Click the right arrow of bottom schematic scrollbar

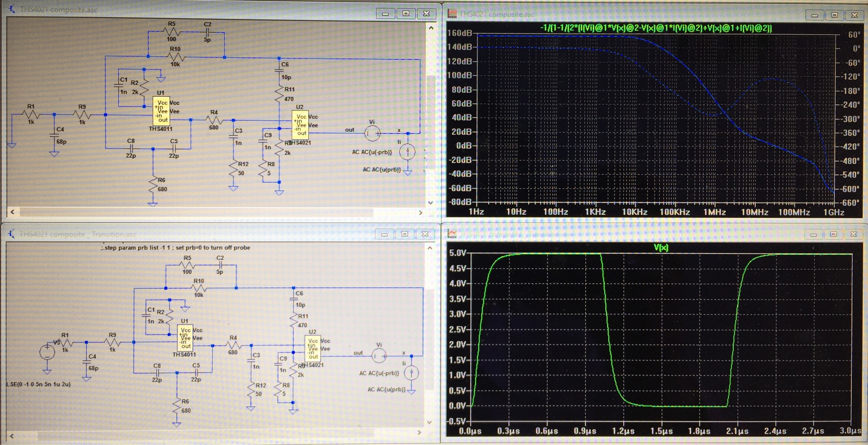tap(419, 432)
